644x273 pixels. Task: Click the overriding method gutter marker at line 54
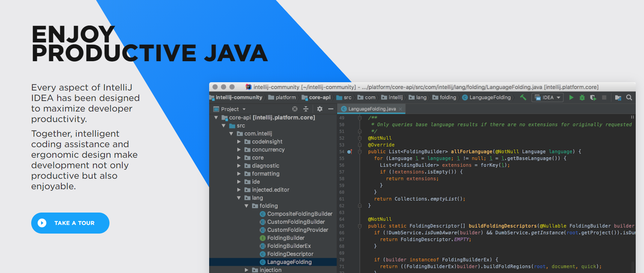tap(349, 152)
